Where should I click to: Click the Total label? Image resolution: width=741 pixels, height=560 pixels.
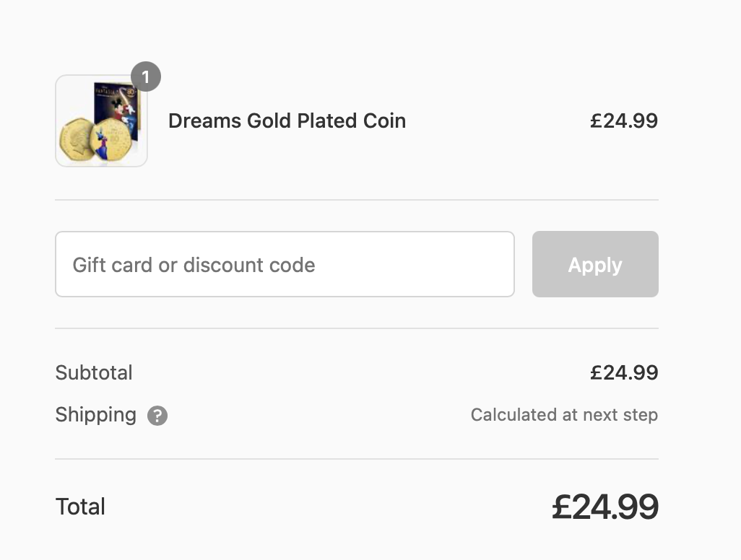80,507
